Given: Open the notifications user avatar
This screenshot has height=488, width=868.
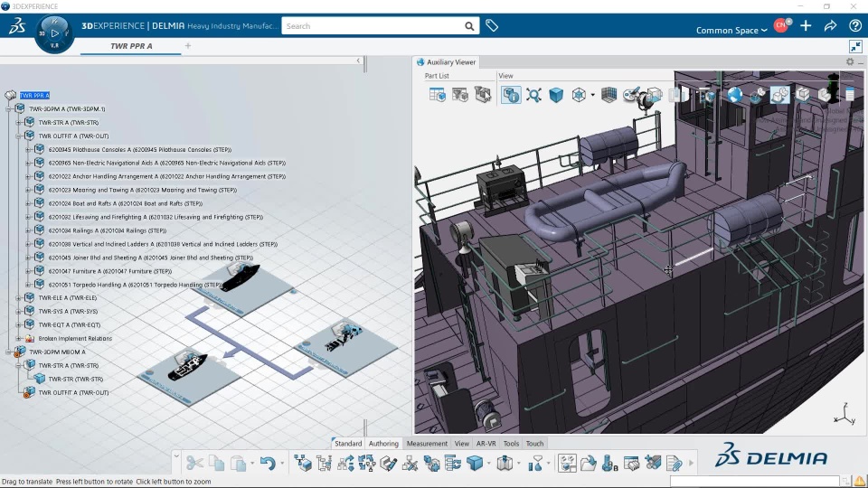Looking at the screenshot, I should coord(781,25).
